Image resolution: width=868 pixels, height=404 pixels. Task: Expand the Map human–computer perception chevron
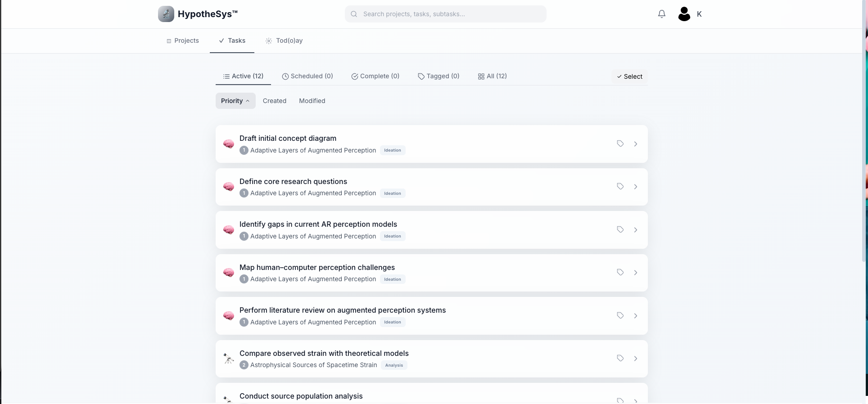tap(636, 273)
